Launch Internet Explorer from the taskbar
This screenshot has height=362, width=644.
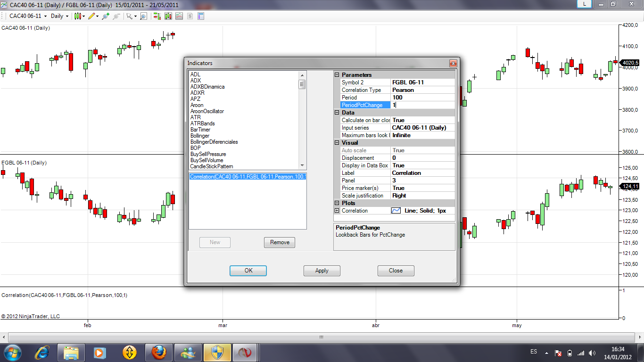click(42, 352)
